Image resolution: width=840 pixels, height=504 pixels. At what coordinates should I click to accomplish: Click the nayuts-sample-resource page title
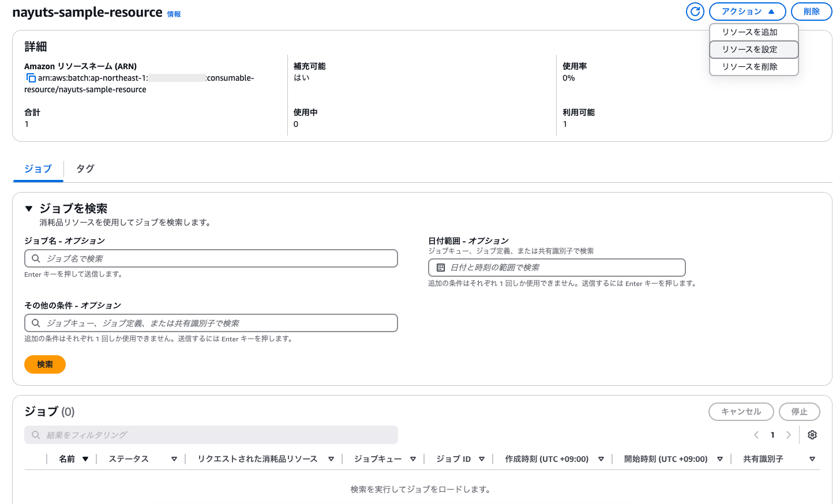[x=87, y=12]
